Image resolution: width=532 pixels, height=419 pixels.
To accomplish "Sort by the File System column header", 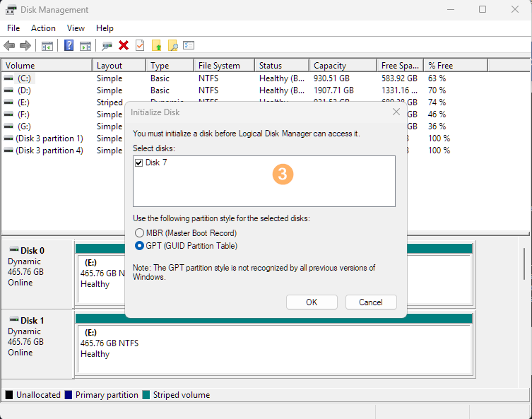I will (224, 66).
